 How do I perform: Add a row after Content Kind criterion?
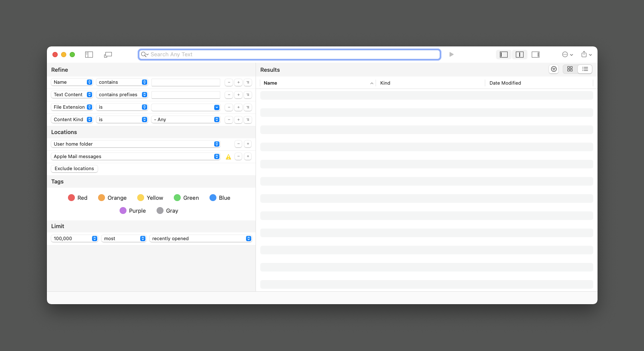tap(238, 119)
